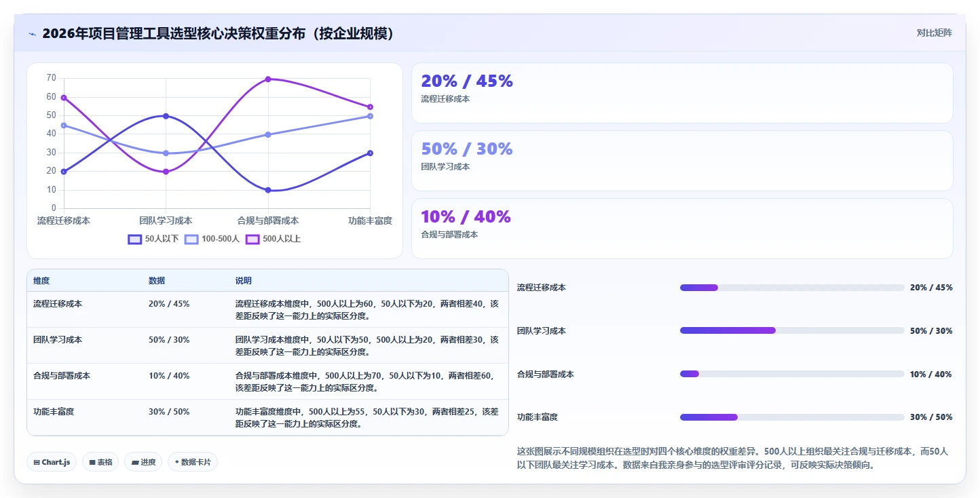Click the 10% / 40% stat card value
980x498 pixels.
[466, 216]
